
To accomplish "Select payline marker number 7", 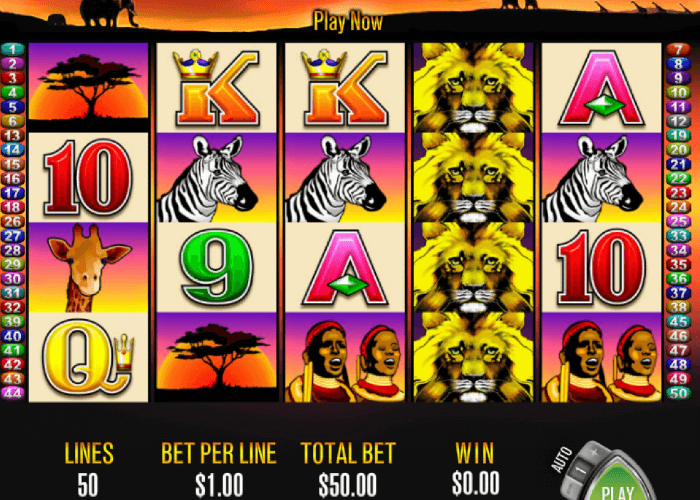I will click(x=678, y=49).
